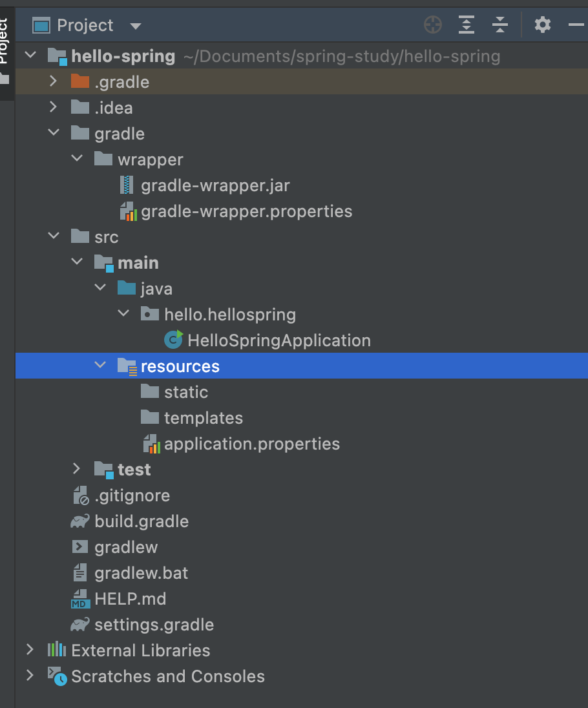588x708 pixels.
Task: Collapse the hello-spring root node chevron
Action: pos(30,55)
